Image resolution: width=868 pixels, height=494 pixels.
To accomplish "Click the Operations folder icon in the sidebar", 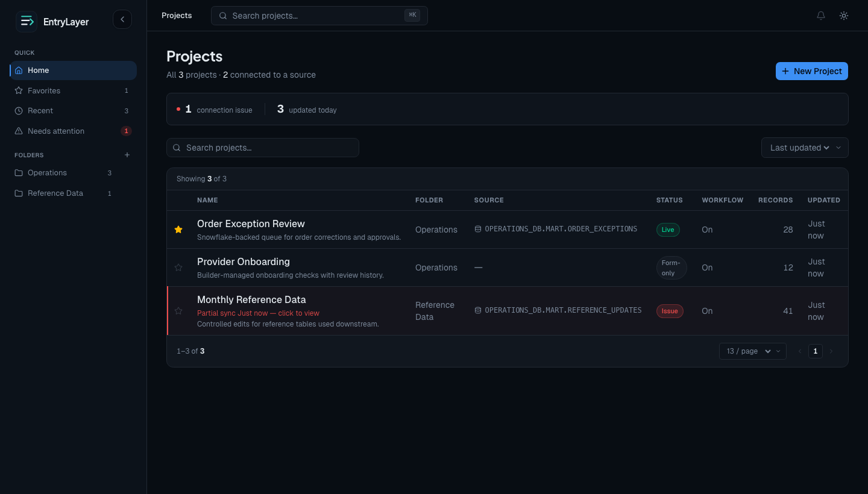I will click(19, 173).
